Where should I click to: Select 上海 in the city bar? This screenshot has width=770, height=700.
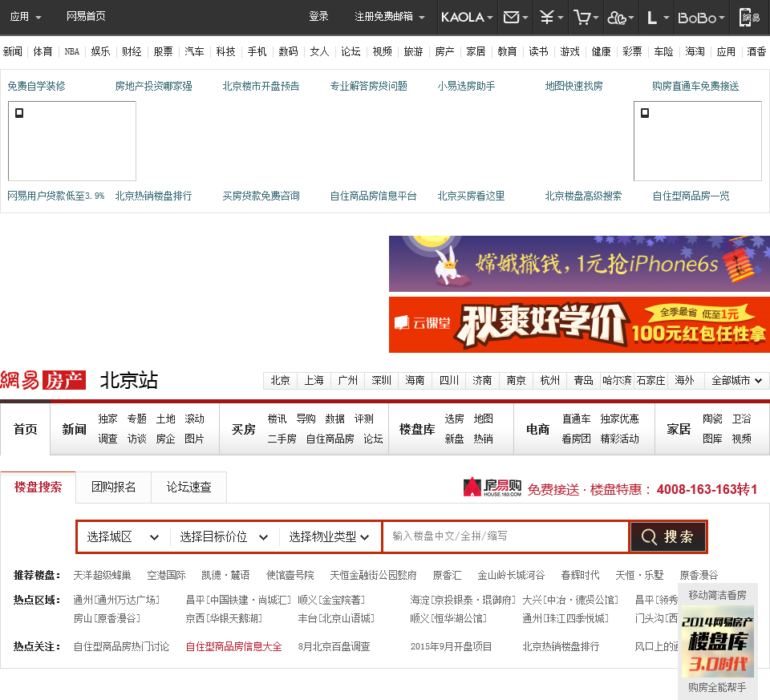pos(314,380)
